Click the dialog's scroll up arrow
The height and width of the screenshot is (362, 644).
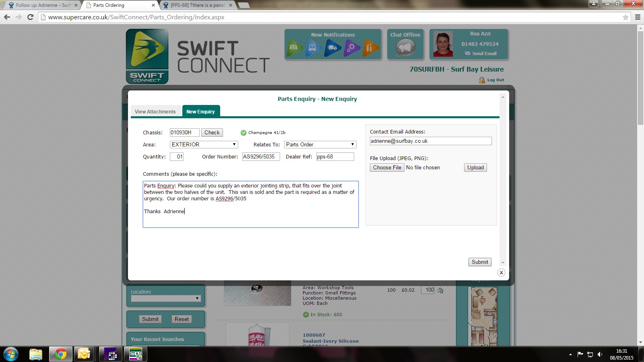(503, 97)
